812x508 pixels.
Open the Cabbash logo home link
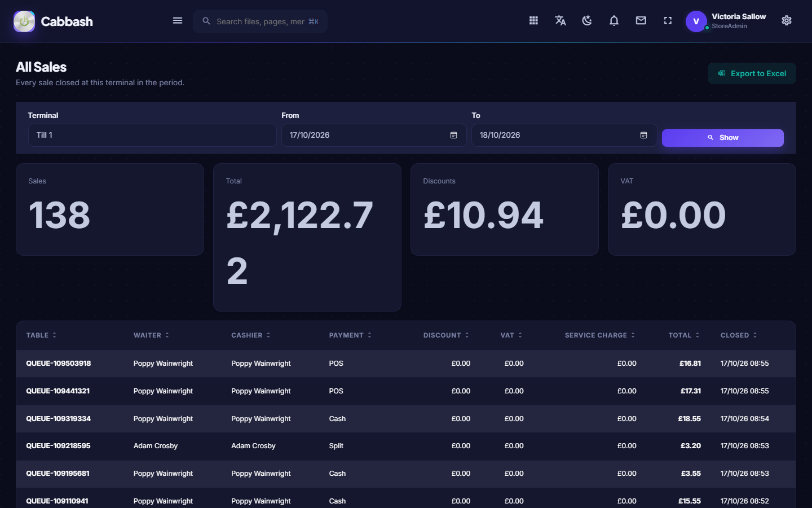coord(53,21)
